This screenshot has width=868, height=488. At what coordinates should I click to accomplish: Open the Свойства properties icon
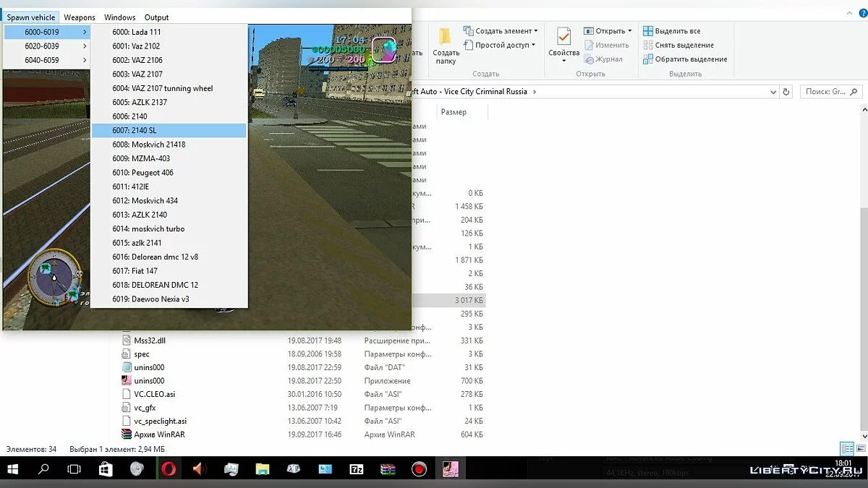[563, 38]
